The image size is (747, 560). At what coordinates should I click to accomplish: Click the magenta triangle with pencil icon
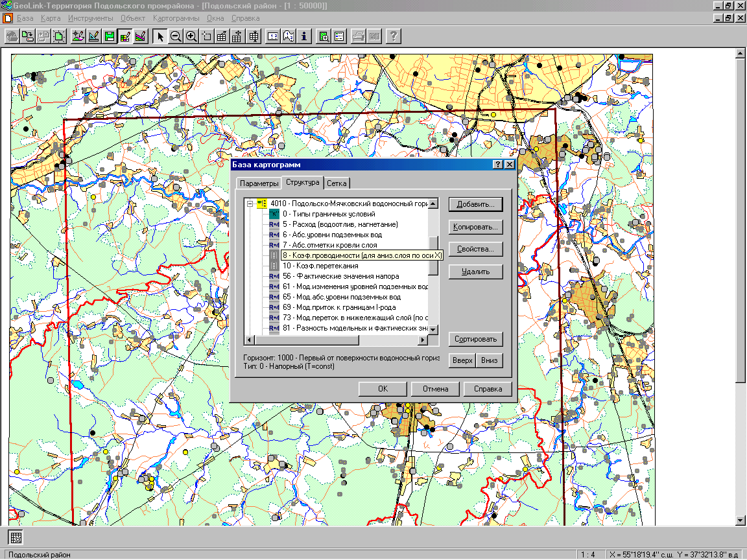click(x=141, y=36)
